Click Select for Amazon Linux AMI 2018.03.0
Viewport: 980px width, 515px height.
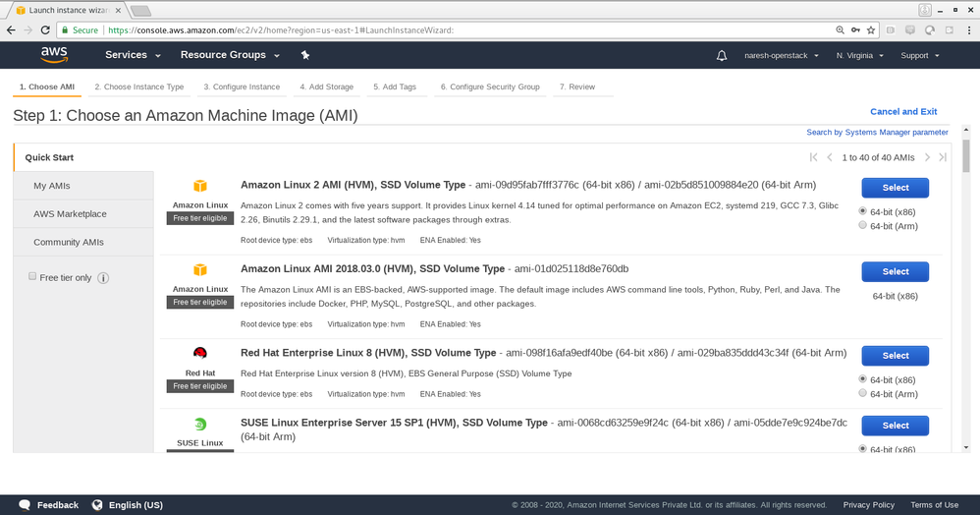click(x=895, y=271)
